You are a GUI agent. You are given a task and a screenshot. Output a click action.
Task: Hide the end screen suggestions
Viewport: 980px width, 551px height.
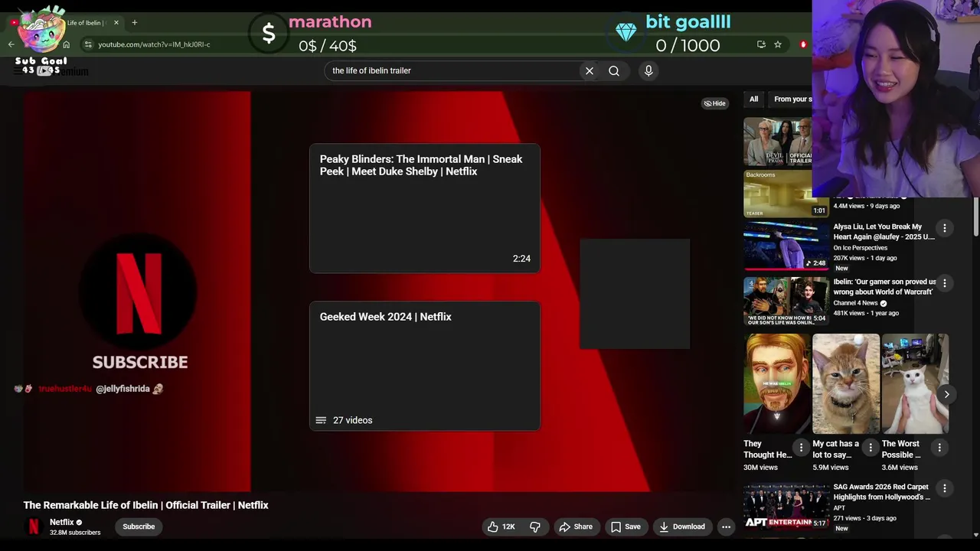pyautogui.click(x=714, y=103)
